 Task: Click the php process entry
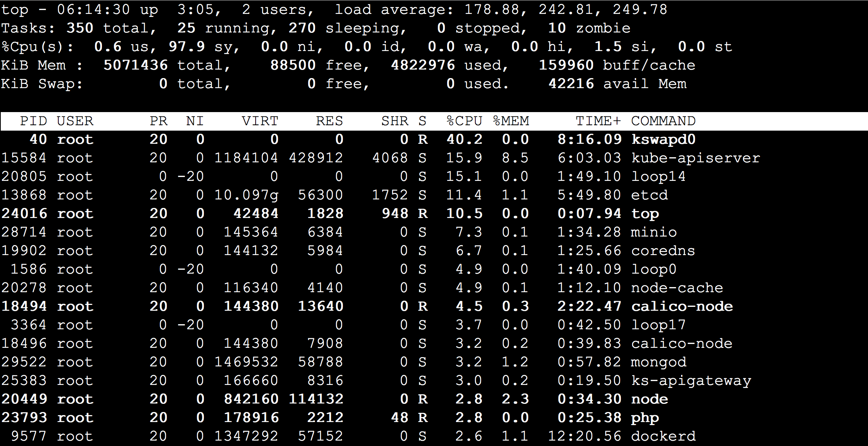click(645, 418)
